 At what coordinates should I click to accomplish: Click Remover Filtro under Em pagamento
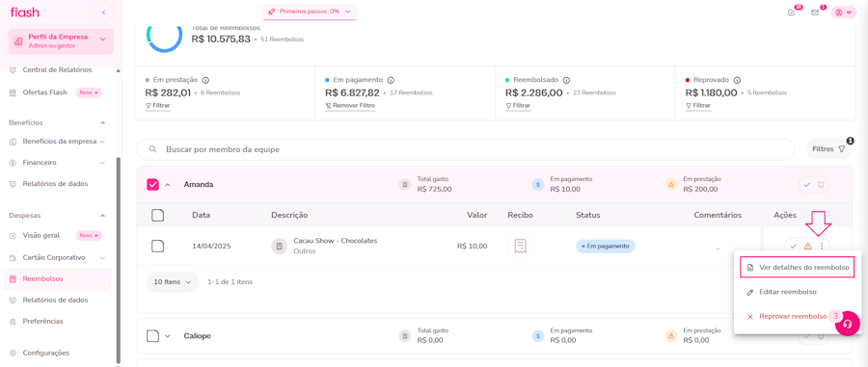coord(350,105)
